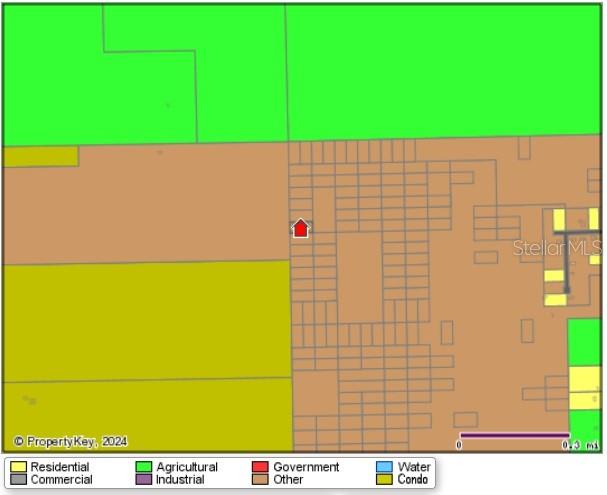Click the tan Other legend swatch
This screenshot has height=495, width=607.
click(x=260, y=480)
